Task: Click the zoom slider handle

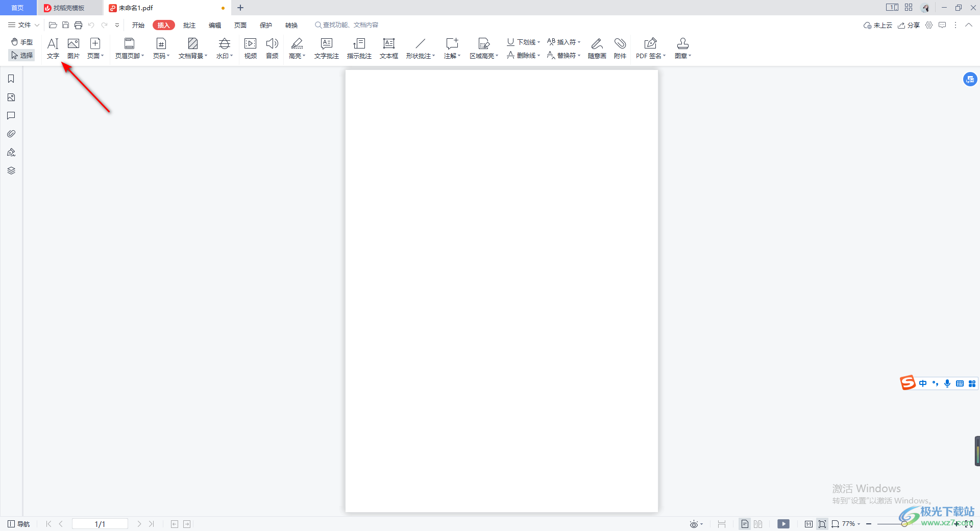Action: coord(904,524)
